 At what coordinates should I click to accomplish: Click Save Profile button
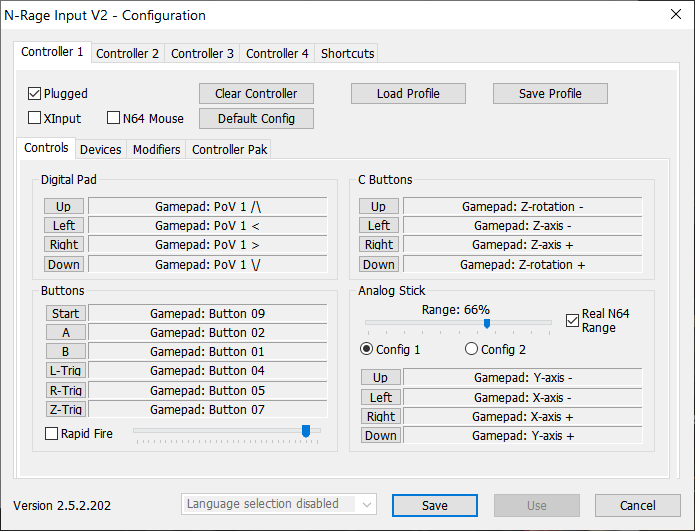tap(550, 94)
